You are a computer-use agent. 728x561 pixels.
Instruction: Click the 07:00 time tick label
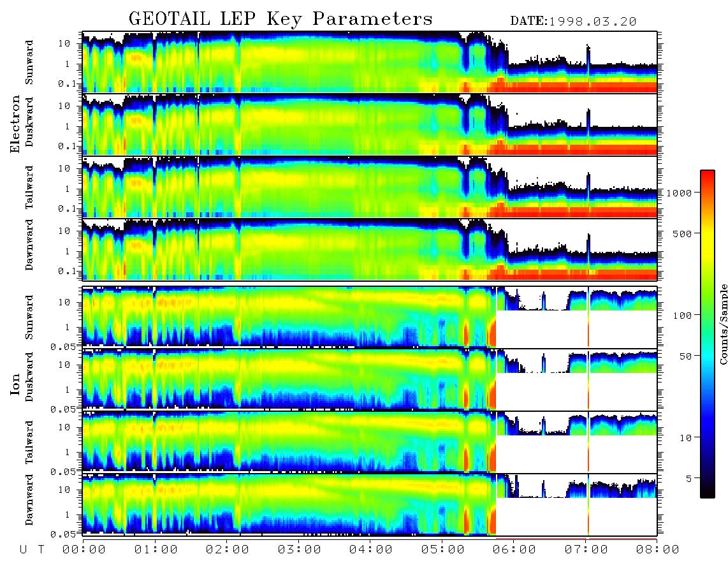pyautogui.click(x=586, y=550)
